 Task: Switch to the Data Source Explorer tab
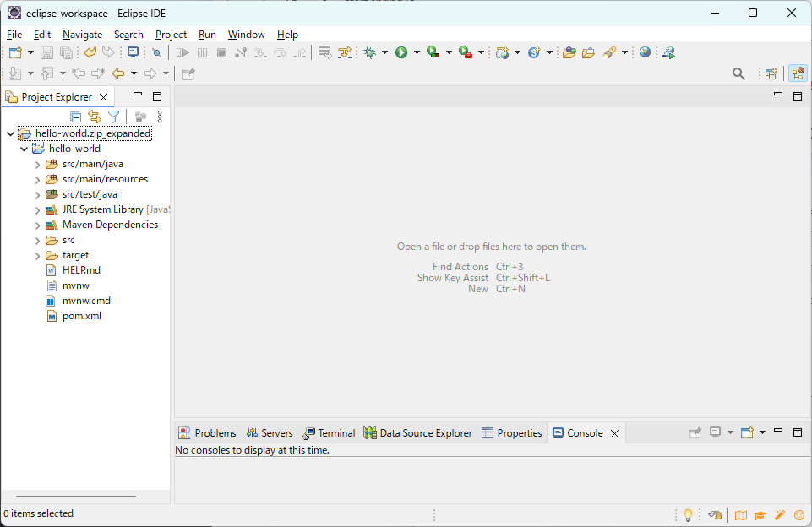coord(418,432)
